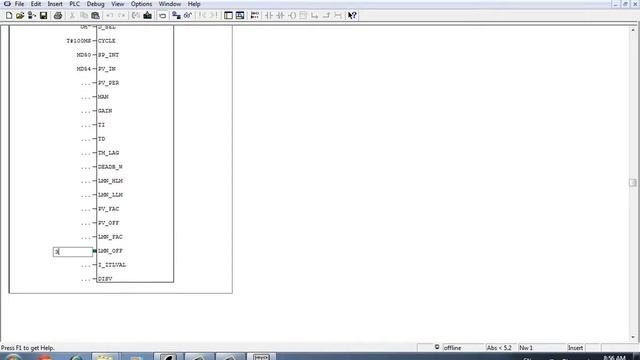The height and width of the screenshot is (360, 640).
Task: Click the ... placeholder beside LMN_LLM
Action: click(x=86, y=196)
